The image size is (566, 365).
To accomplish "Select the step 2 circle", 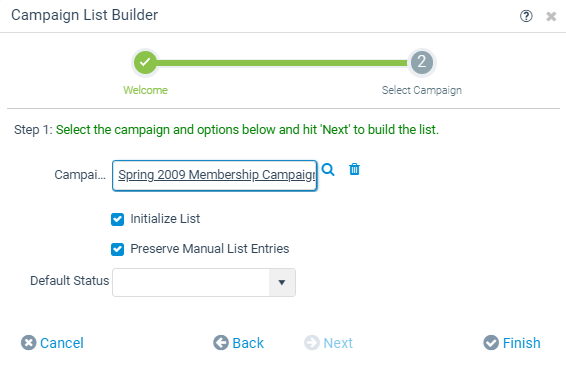I will (x=422, y=62).
